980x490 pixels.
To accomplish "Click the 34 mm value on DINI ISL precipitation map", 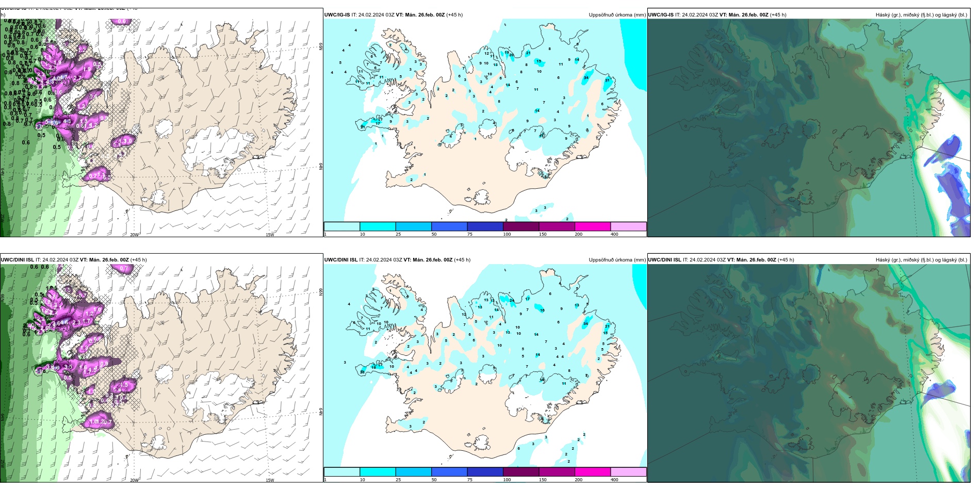I will coord(585,324).
